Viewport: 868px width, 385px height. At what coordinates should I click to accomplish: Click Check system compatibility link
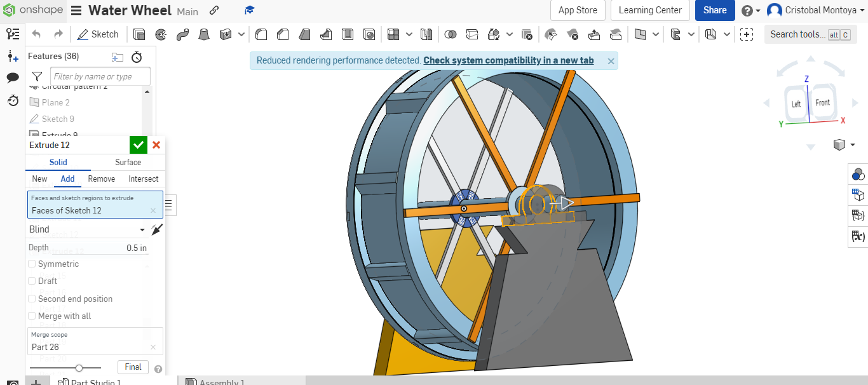pos(509,60)
